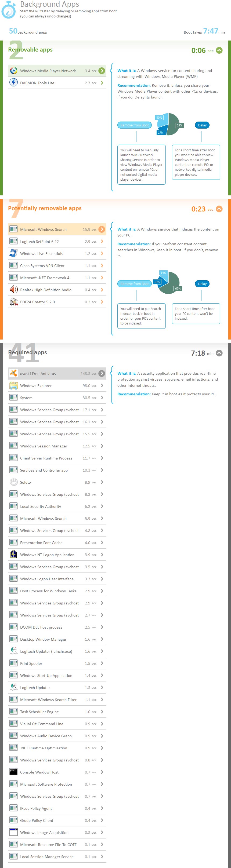Click the Logitech SetPoint 6.22 icon
This screenshot has width=231, height=868.
pos(13,241)
